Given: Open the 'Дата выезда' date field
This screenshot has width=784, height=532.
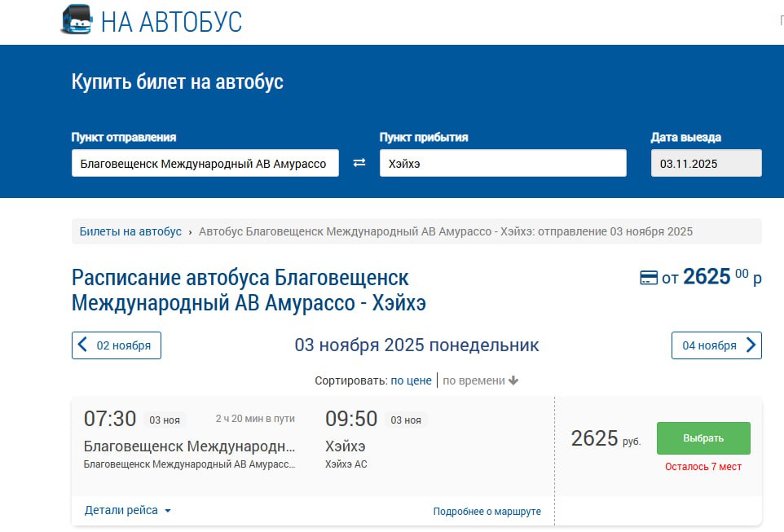Looking at the screenshot, I should 706,163.
